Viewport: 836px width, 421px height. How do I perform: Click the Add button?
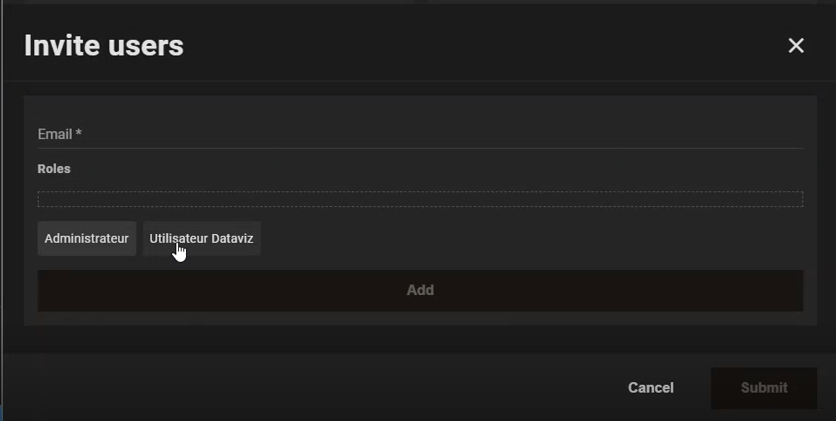pyautogui.click(x=420, y=290)
